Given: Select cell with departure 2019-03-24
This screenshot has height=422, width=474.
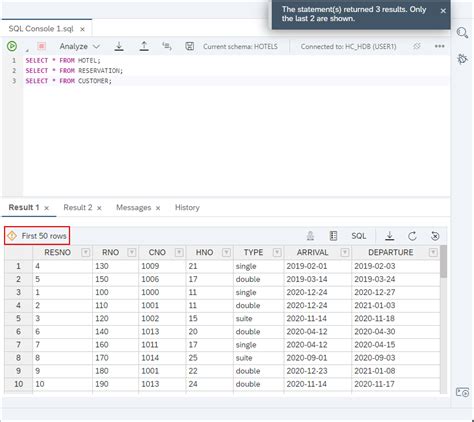Looking at the screenshot, I should pyautogui.click(x=396, y=279).
